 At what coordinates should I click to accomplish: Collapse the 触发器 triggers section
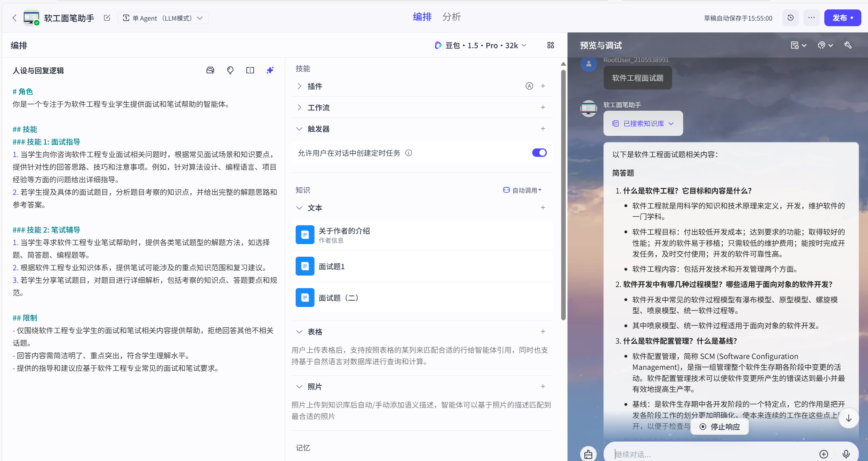pyautogui.click(x=299, y=129)
